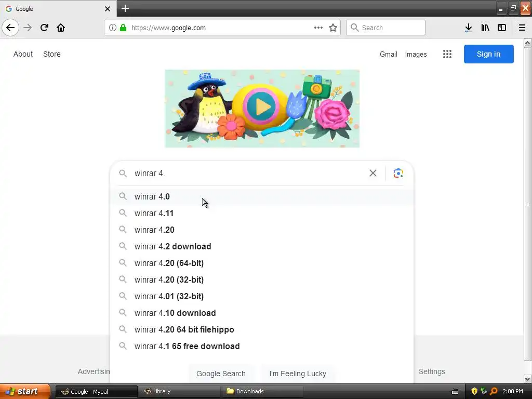Open the browser home page icon
Screen dimensions: 532x399
coord(61,28)
